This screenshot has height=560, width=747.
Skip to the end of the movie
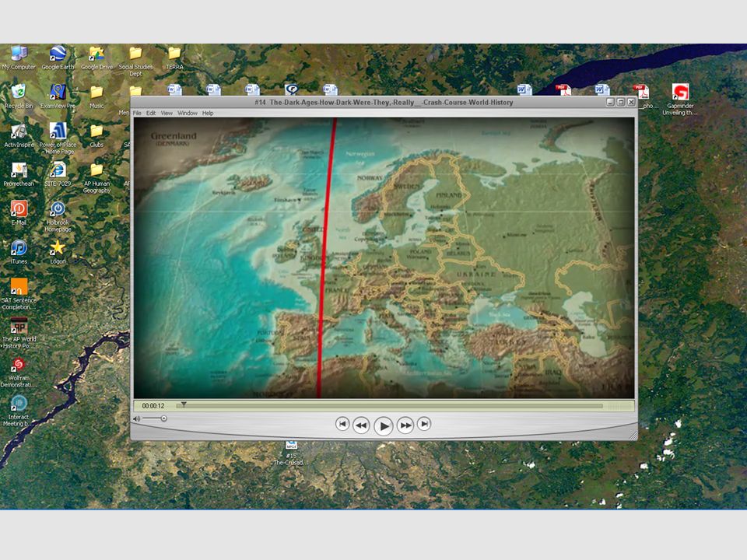(424, 423)
